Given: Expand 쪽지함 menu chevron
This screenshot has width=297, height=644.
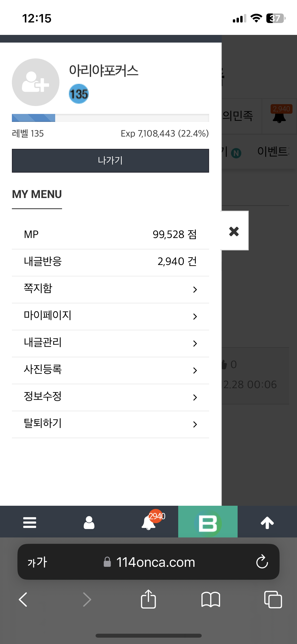Looking at the screenshot, I should (x=195, y=289).
